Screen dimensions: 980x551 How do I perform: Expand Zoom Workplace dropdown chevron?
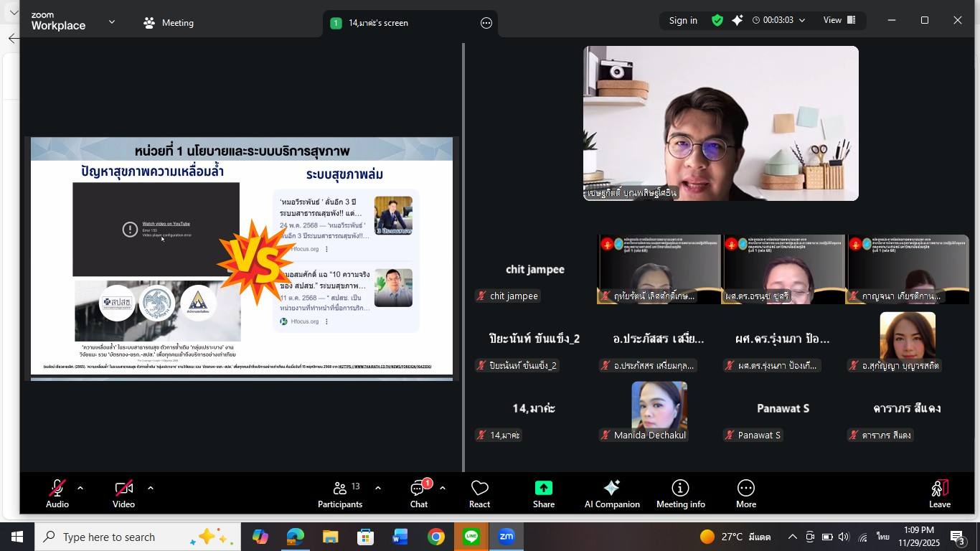112,22
